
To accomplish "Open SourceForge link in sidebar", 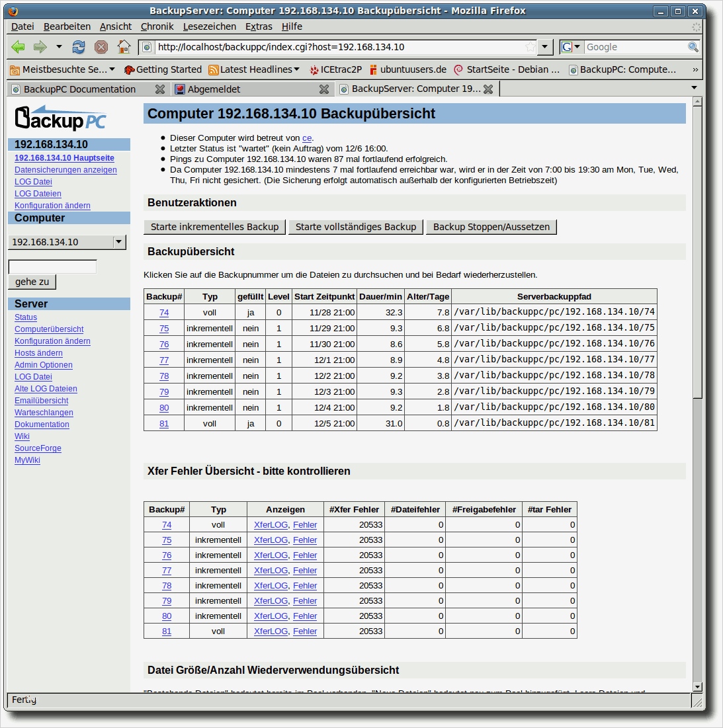I will point(38,448).
